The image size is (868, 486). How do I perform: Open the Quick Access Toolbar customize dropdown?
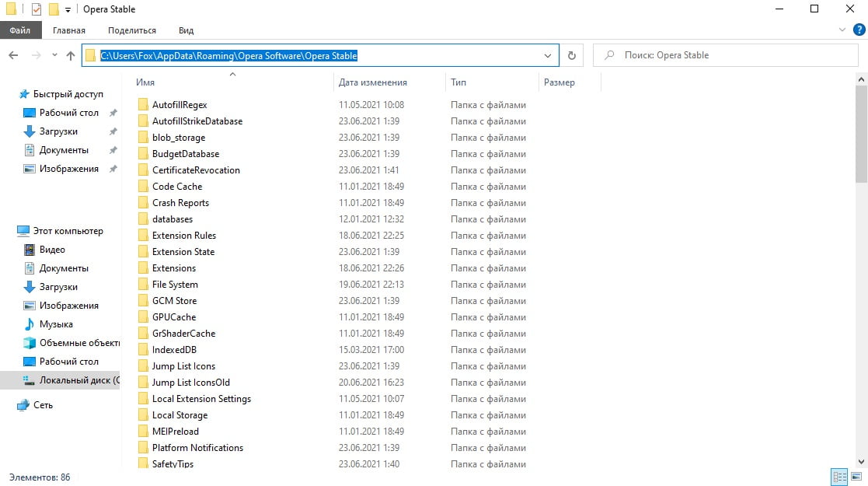(x=68, y=9)
